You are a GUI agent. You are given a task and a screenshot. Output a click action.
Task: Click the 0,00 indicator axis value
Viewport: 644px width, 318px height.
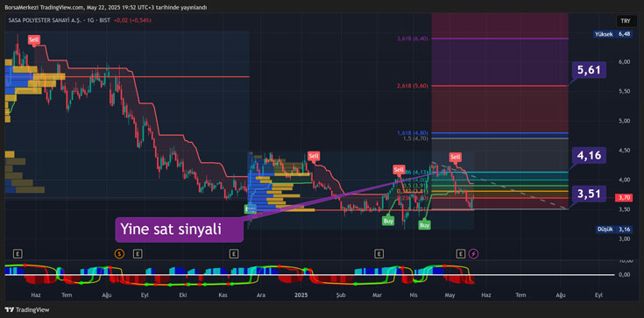624,274
